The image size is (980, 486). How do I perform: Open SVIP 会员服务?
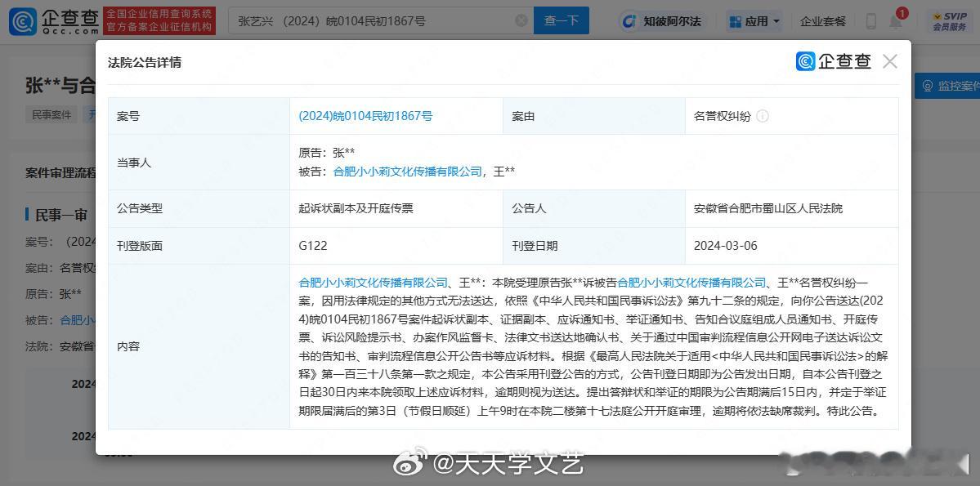tap(950, 21)
